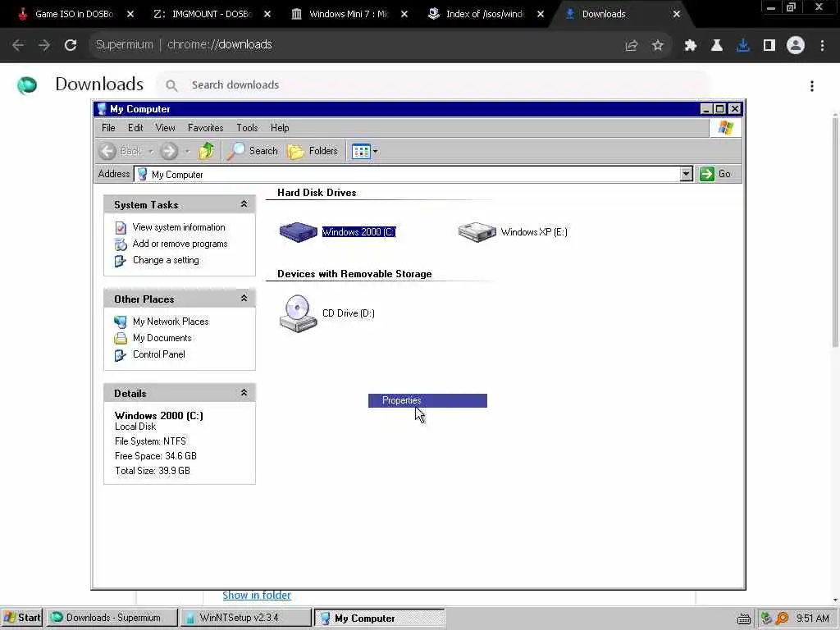840x630 pixels.
Task: Click the browser back arrow
Action: pos(18,45)
